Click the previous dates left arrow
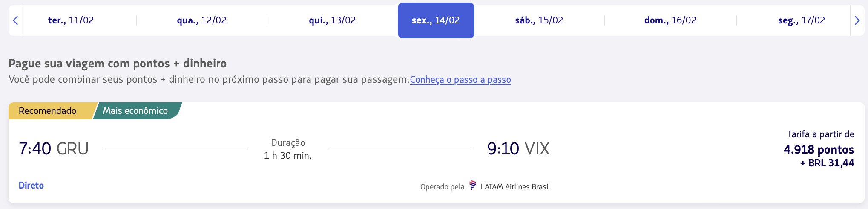 point(16,20)
